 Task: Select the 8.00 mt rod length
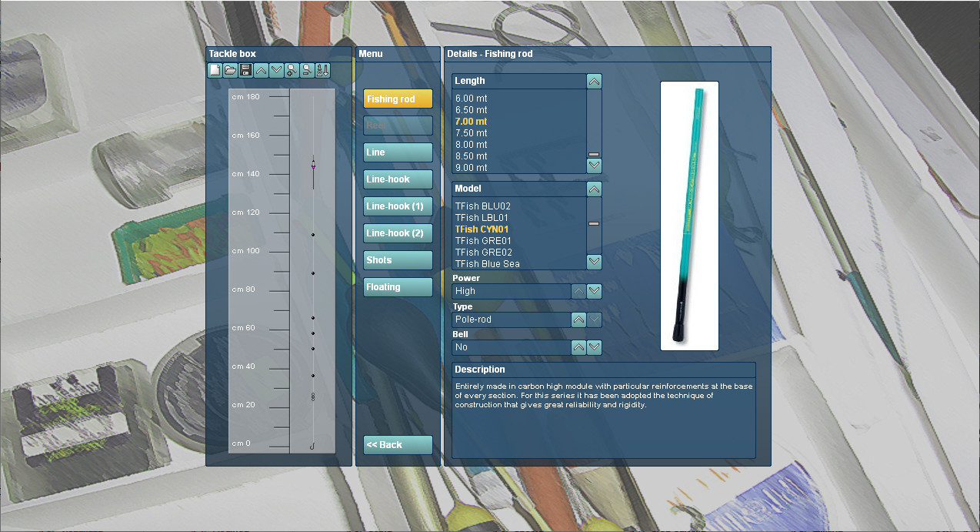pos(471,145)
